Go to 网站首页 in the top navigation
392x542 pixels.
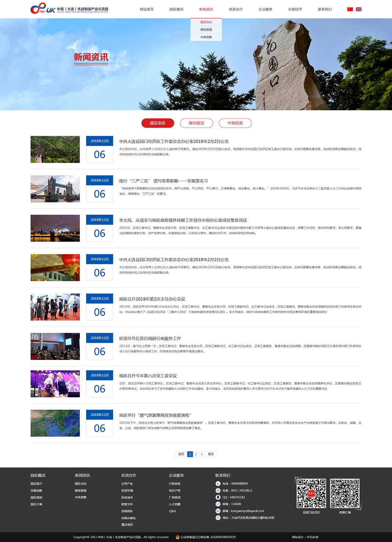tap(147, 10)
